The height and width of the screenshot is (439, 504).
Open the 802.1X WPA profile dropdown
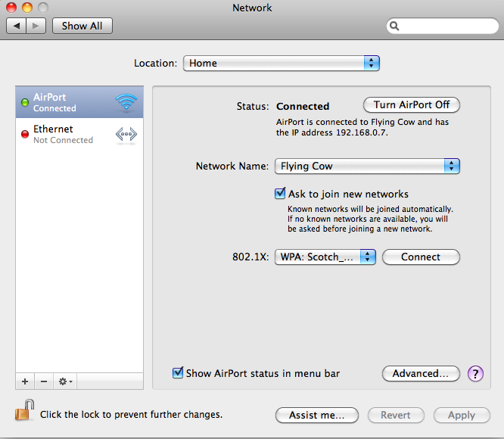coord(325,257)
